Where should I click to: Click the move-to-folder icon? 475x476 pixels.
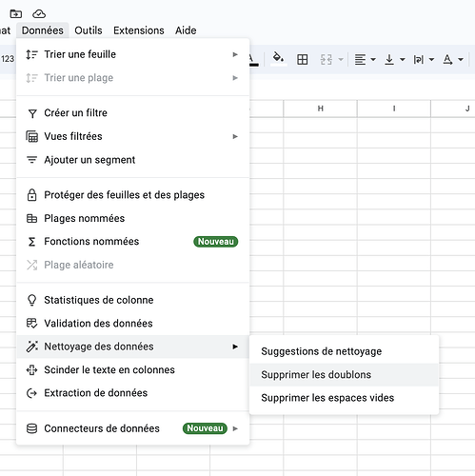click(15, 13)
